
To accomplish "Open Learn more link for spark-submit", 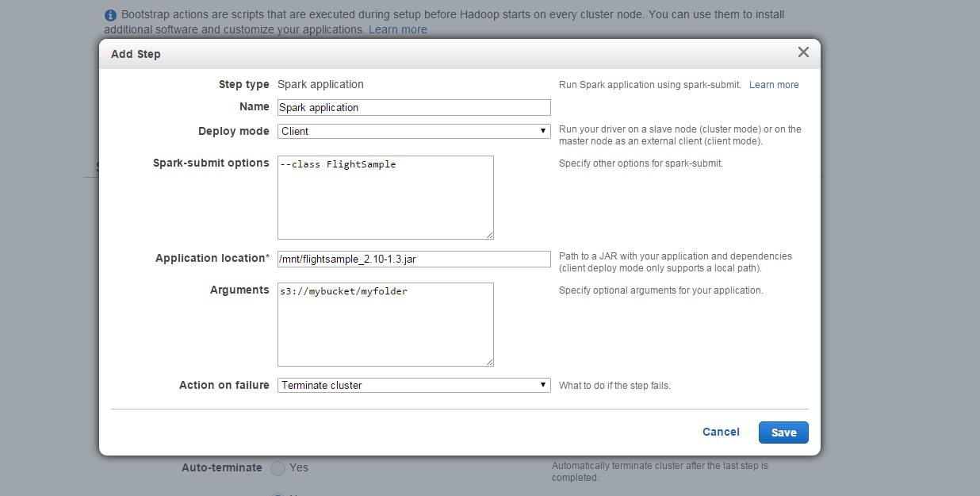I will pyautogui.click(x=774, y=85).
